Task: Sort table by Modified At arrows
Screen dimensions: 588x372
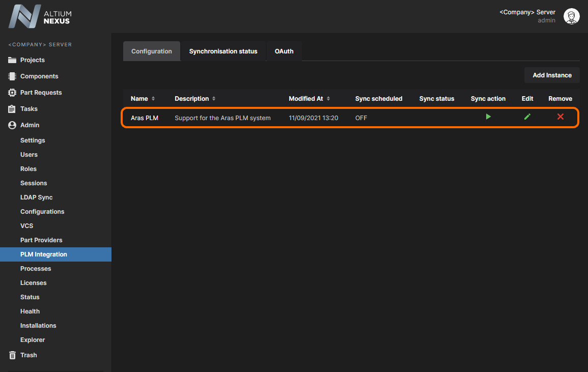Action: [x=328, y=99]
